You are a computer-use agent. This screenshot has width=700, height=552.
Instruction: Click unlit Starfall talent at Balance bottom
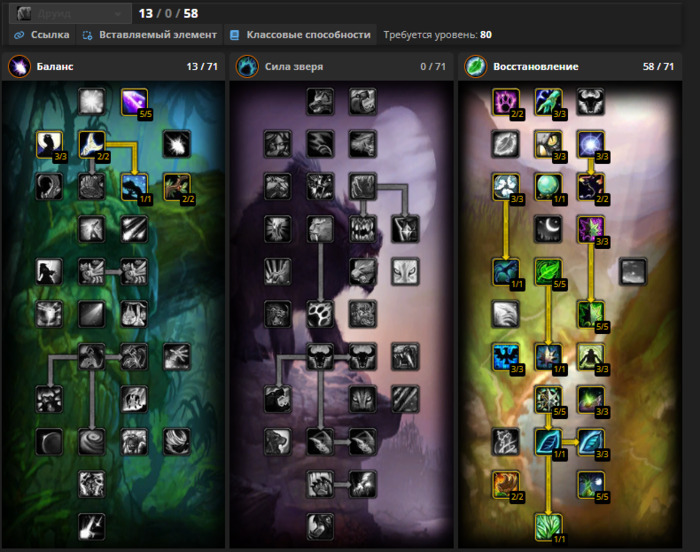point(92,527)
